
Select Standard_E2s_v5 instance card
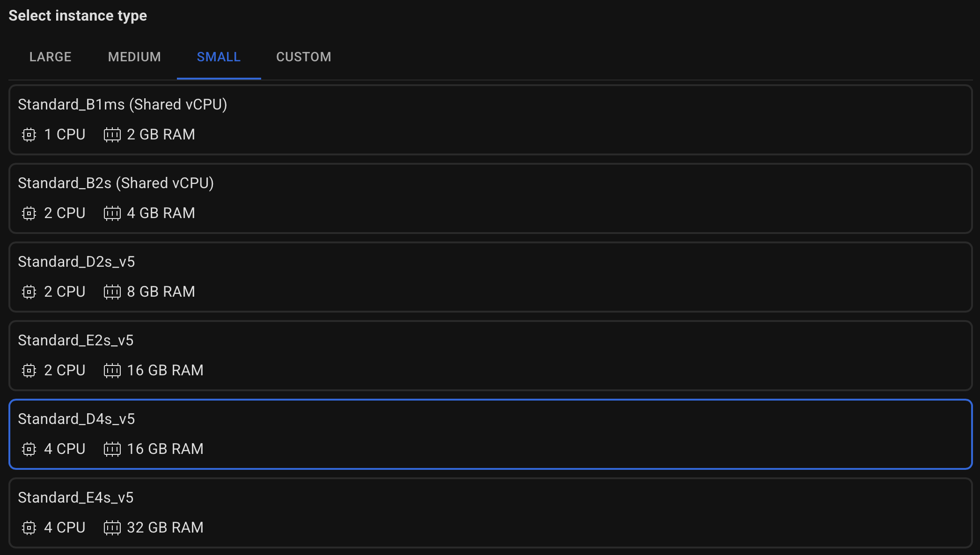pyautogui.click(x=490, y=356)
